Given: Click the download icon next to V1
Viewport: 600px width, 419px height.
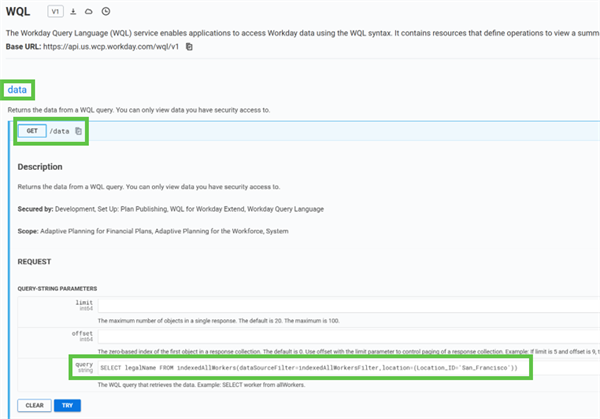Looking at the screenshot, I should point(73,11).
